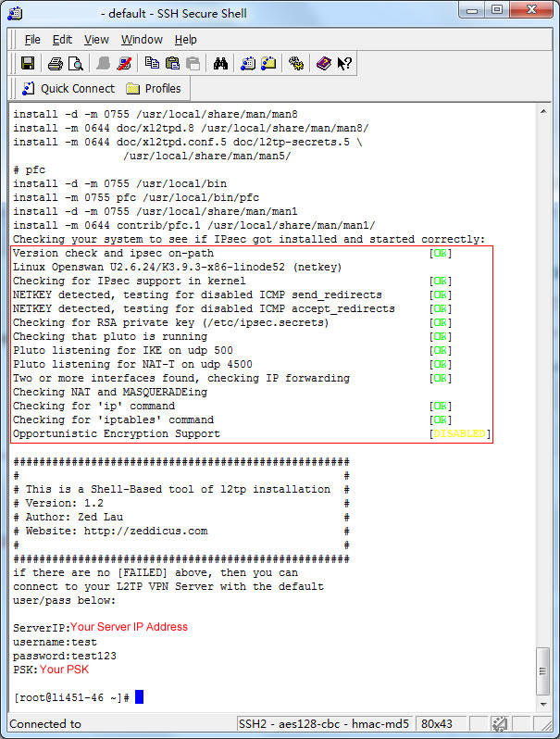Click 'Checking that pluto is running' line
Viewport: 560px width, 739px height.
tap(110, 336)
